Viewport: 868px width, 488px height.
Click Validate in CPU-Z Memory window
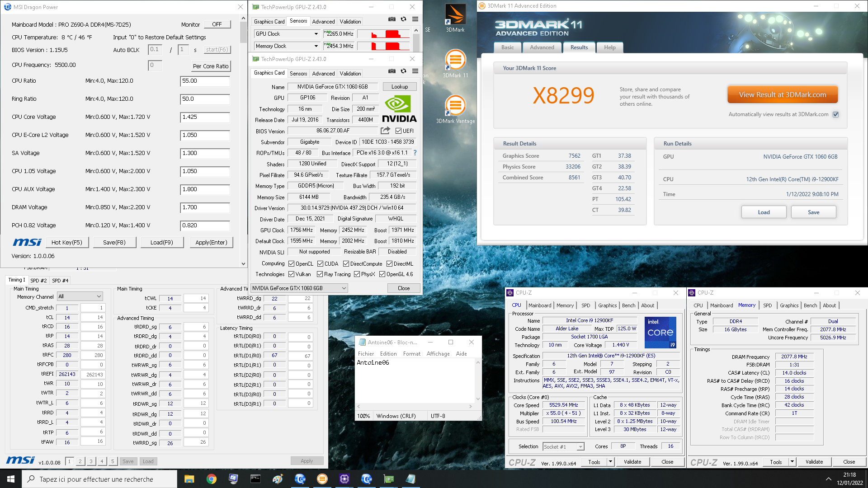tap(814, 462)
